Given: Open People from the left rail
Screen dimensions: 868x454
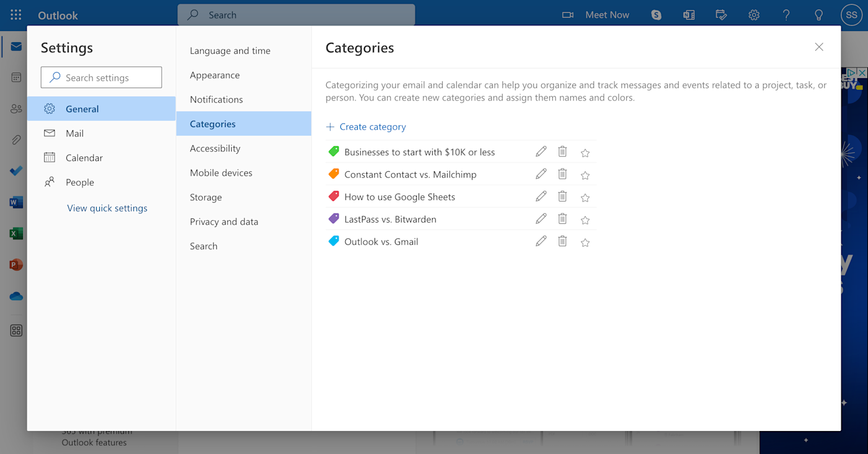Looking at the screenshot, I should click(16, 109).
